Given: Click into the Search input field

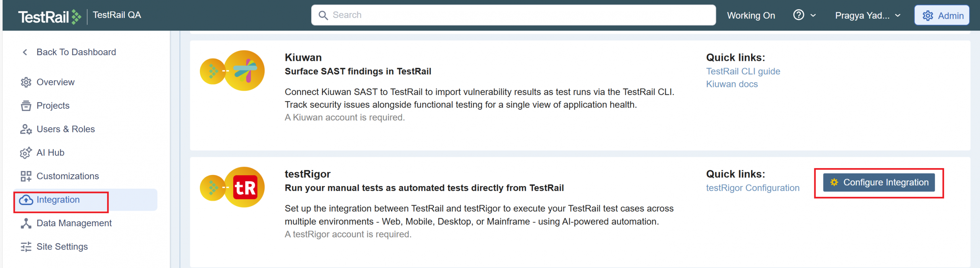Looking at the screenshot, I should (x=513, y=15).
